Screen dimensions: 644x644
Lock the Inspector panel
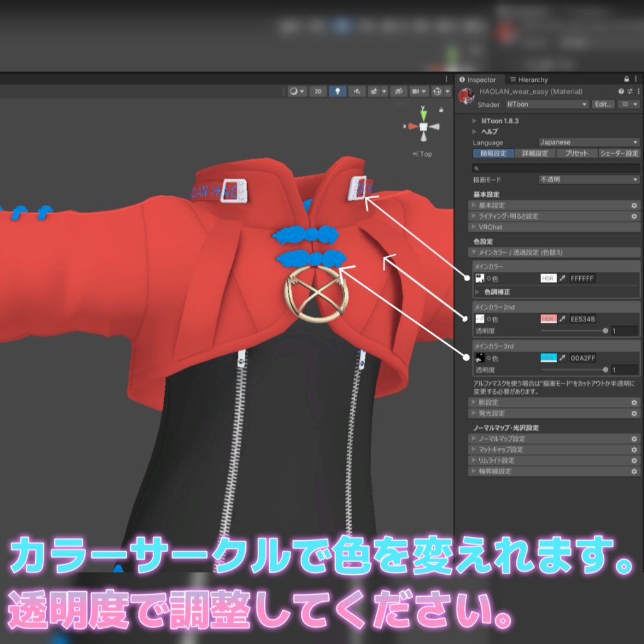coord(625,79)
